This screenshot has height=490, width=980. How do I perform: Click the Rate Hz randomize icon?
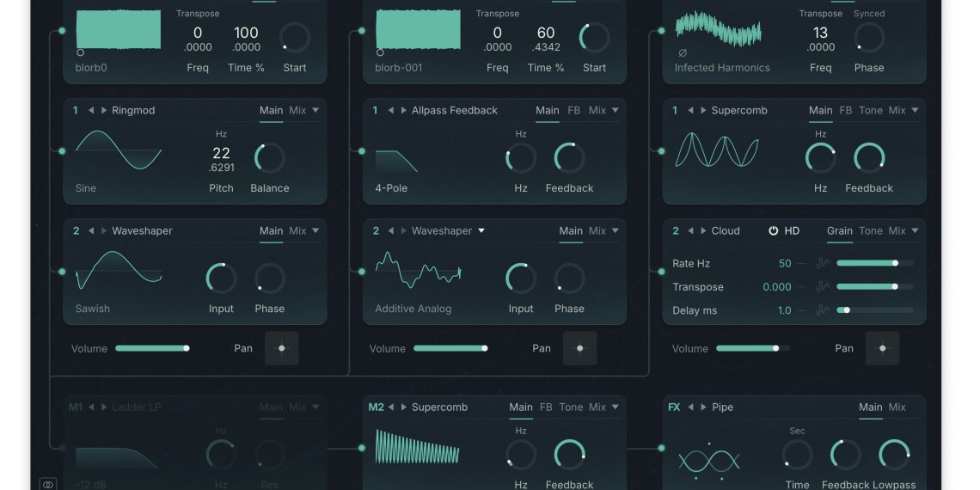coord(822,264)
